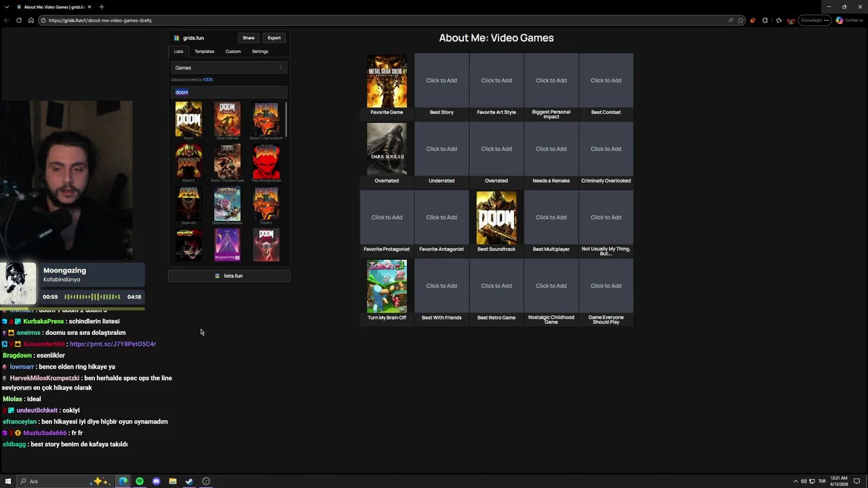Image resolution: width=868 pixels, height=488 pixels.
Task: Click the search results scrollbar
Action: 286,120
